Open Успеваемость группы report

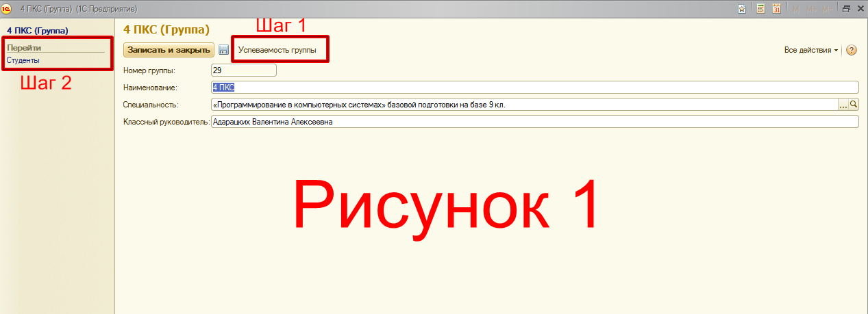[282, 50]
